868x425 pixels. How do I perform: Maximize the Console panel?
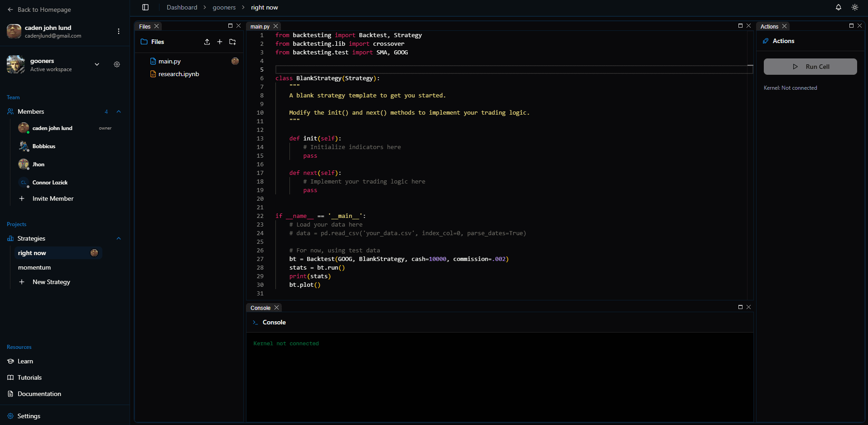click(x=740, y=307)
